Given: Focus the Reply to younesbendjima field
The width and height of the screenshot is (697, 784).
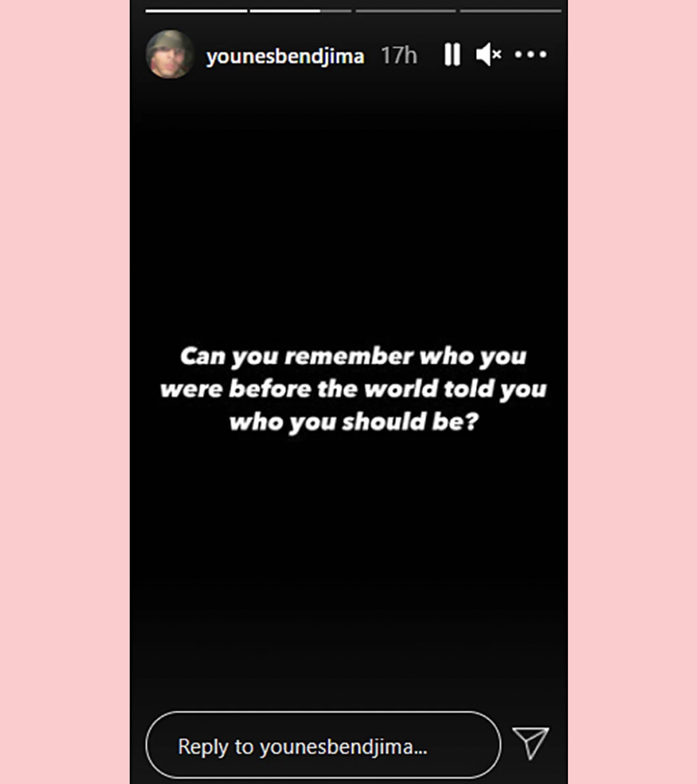Looking at the screenshot, I should [323, 744].
